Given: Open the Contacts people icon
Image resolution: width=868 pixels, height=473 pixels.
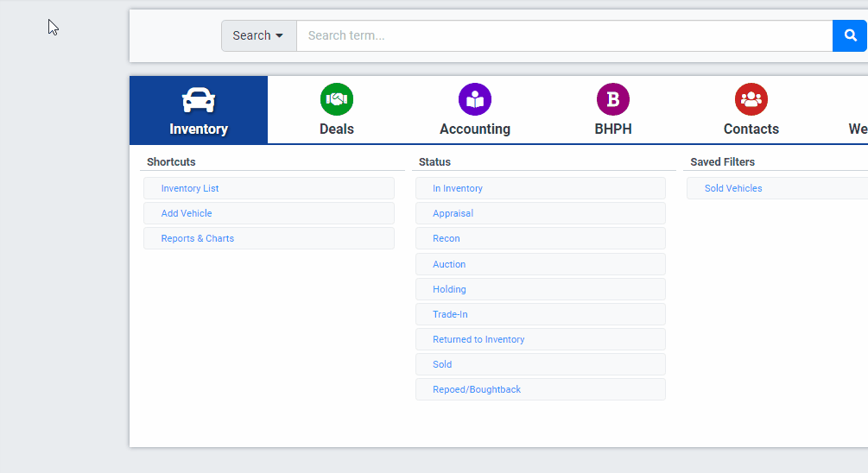Looking at the screenshot, I should coord(751,99).
